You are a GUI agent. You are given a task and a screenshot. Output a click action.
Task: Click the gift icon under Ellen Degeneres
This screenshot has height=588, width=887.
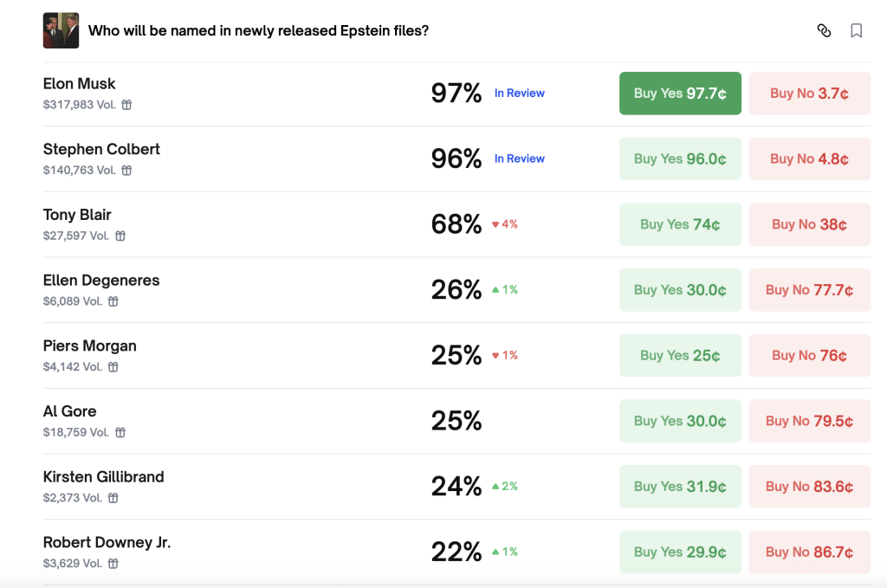coord(113,301)
